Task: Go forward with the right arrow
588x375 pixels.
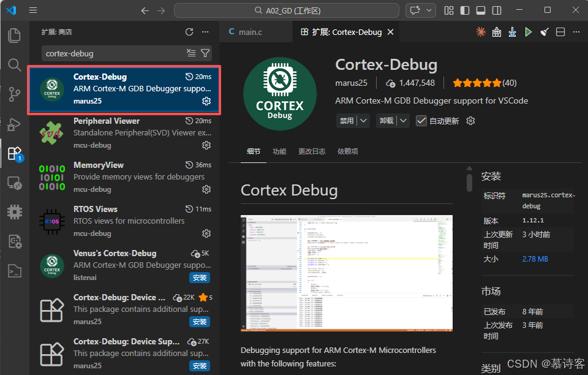Action: coord(161,10)
